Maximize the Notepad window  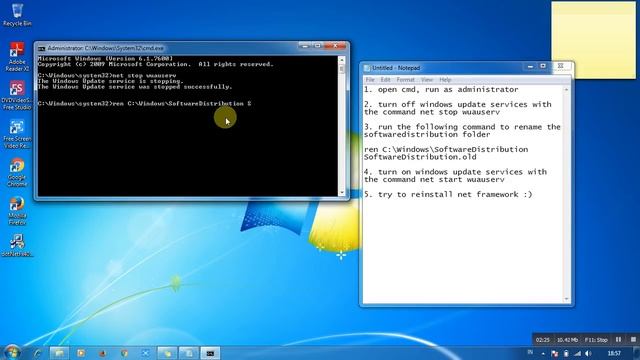tap(543, 66)
